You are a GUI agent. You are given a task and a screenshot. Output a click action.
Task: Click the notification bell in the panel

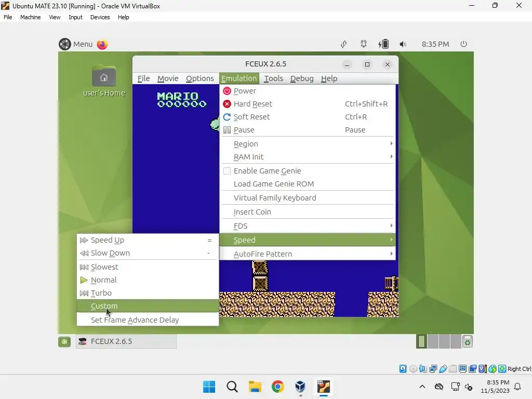(x=363, y=44)
